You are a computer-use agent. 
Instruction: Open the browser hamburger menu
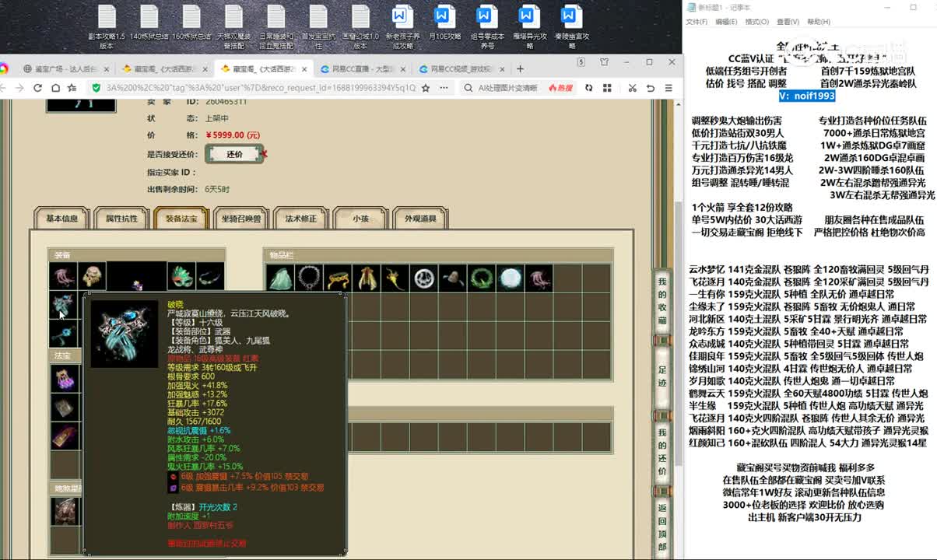click(669, 88)
